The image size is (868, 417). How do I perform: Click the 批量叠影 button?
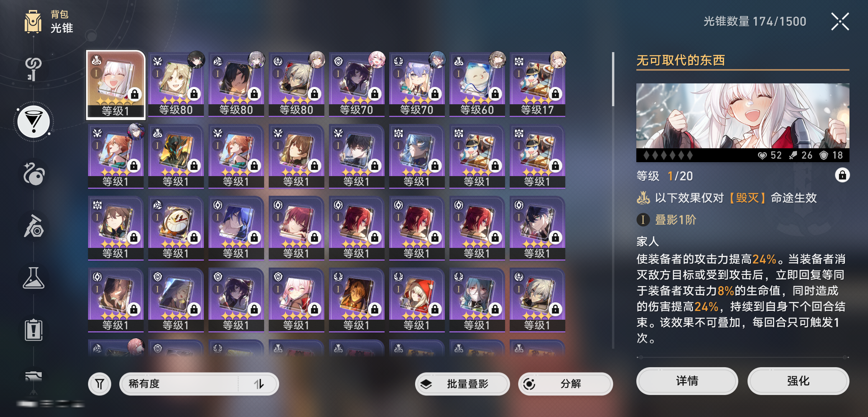point(463,384)
